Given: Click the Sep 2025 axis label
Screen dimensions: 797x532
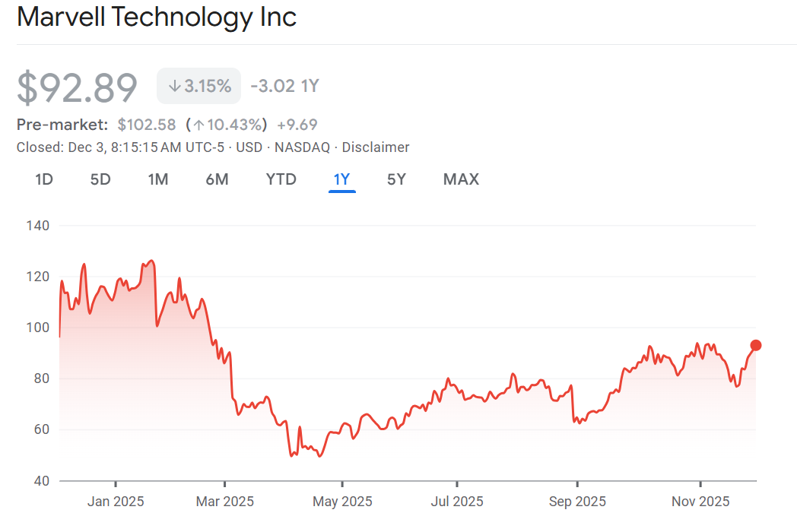Looking at the screenshot, I should (x=577, y=502).
